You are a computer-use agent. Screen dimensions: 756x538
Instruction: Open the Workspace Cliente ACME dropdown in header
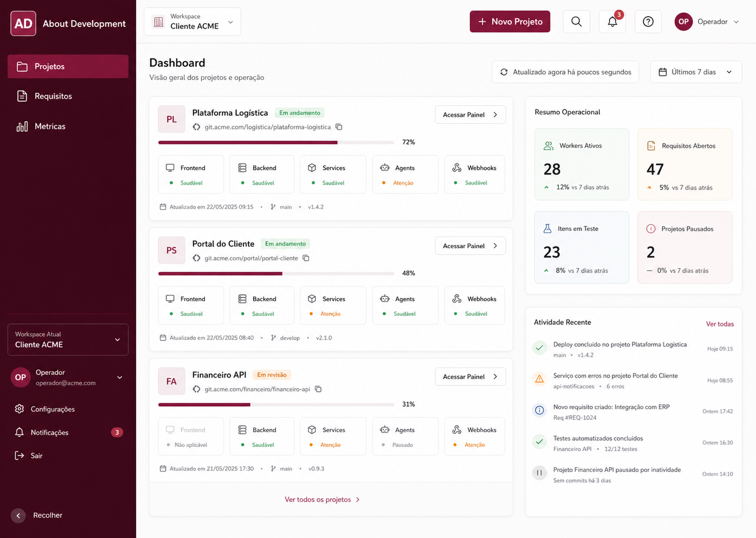(x=193, y=21)
